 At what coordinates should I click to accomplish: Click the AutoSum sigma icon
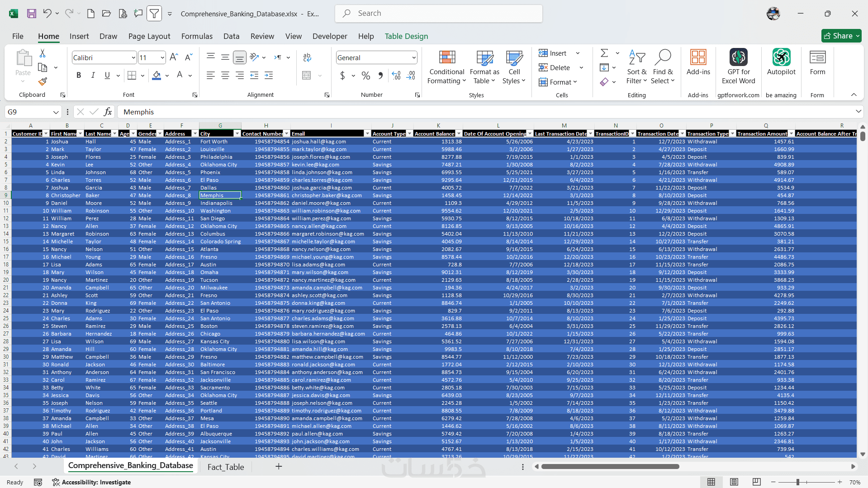pos(604,53)
